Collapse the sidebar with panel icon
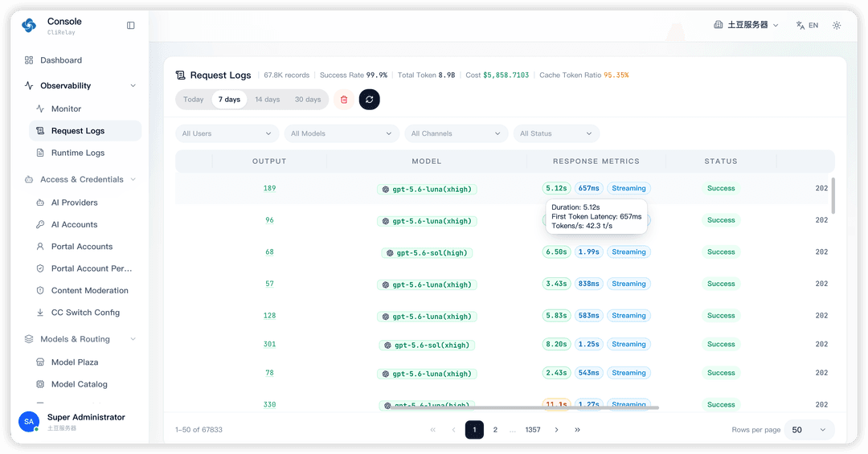Screen dimensions: 868x454 (131, 26)
